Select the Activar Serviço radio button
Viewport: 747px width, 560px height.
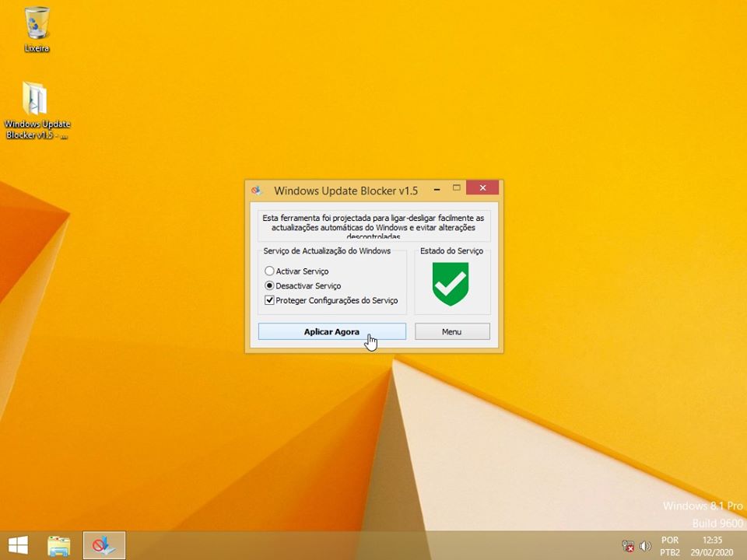[269, 271]
